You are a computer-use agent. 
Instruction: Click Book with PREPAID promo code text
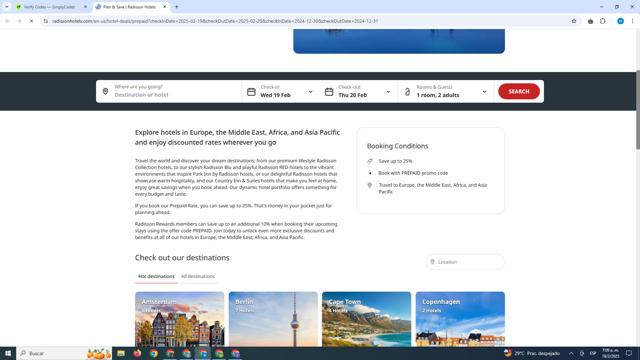tap(413, 173)
